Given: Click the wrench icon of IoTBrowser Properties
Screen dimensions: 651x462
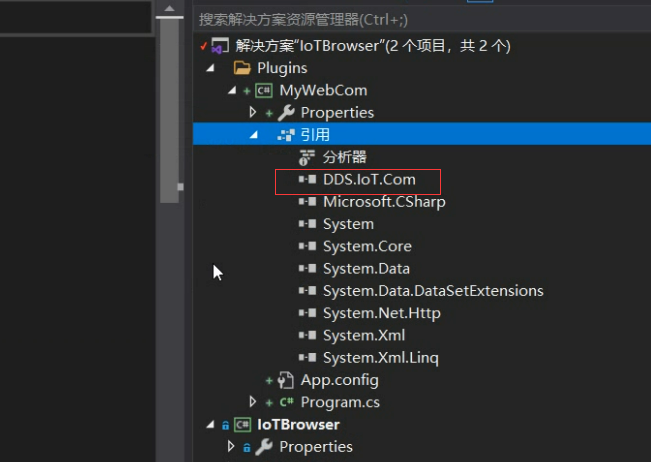Looking at the screenshot, I should click(x=264, y=447).
